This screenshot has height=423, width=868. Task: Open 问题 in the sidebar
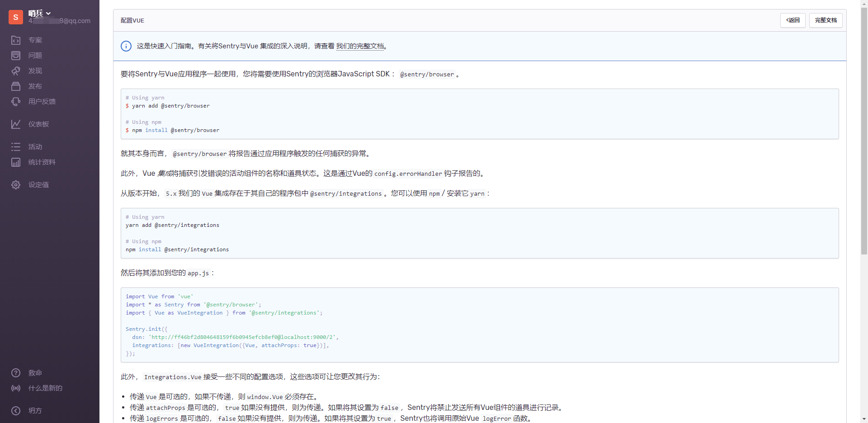(35, 56)
